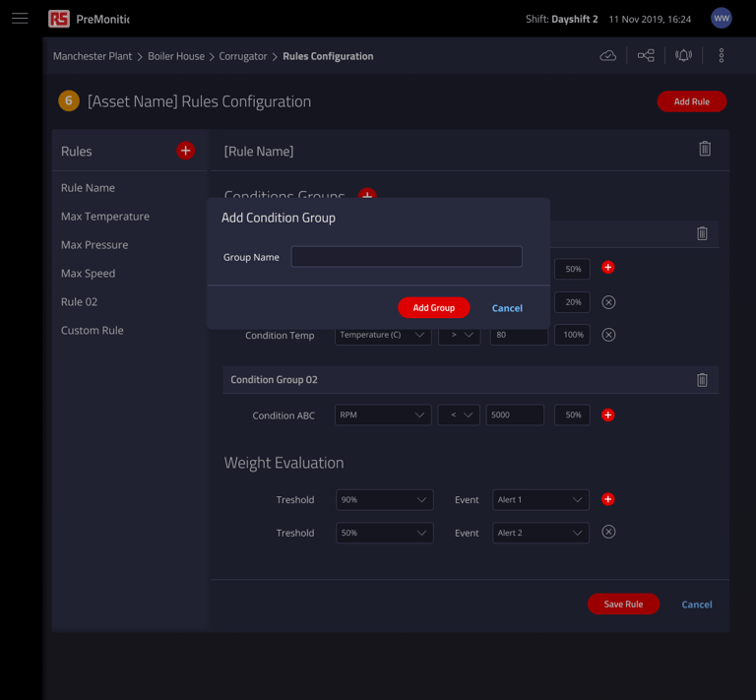Go to Boiler House breadcrumb
Image resolution: width=756 pixels, height=700 pixels.
point(176,56)
